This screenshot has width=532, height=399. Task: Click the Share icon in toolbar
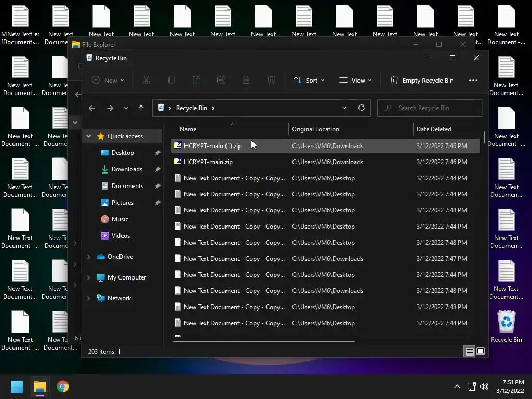246,81
